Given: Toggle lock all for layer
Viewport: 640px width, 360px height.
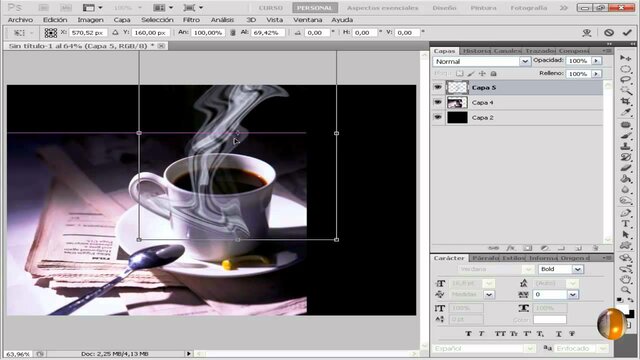Looking at the screenshot, I should pos(493,73).
